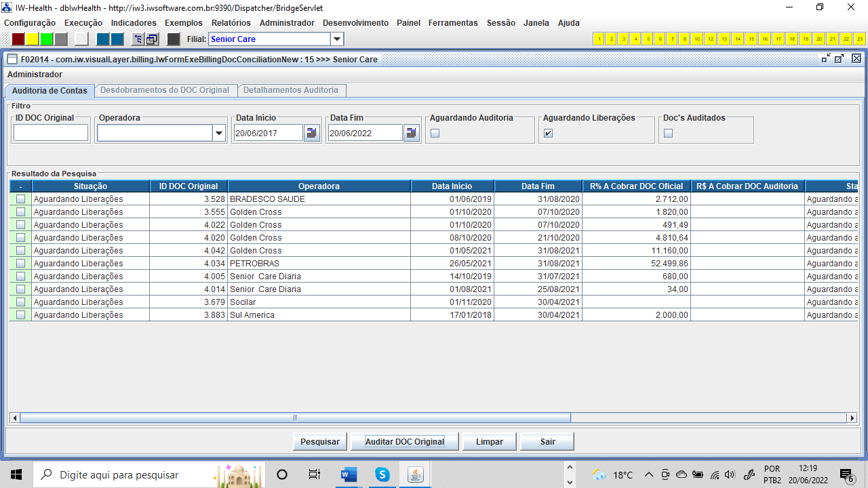Click the Limpar button

(490, 442)
